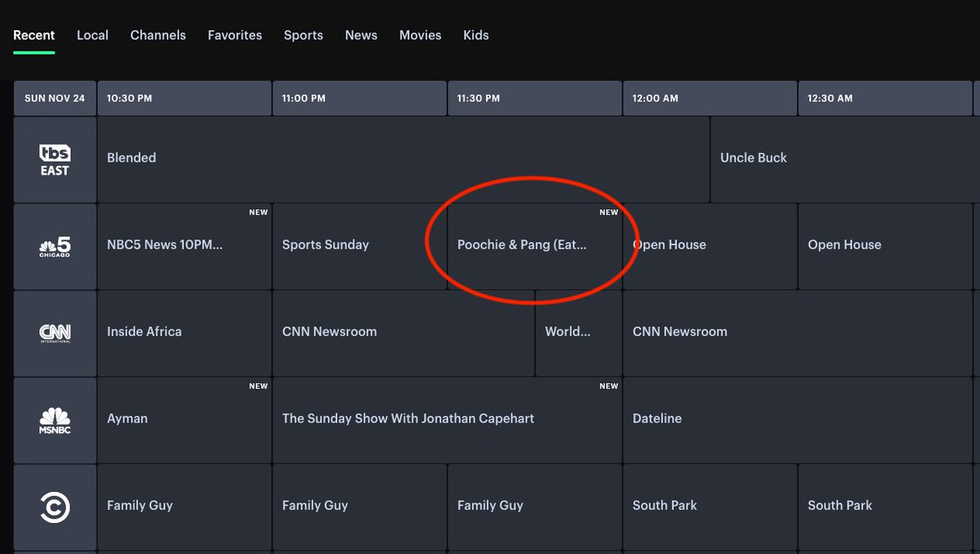Select the 10:30 PM time header
The width and height of the screenshot is (980, 554).
point(184,98)
